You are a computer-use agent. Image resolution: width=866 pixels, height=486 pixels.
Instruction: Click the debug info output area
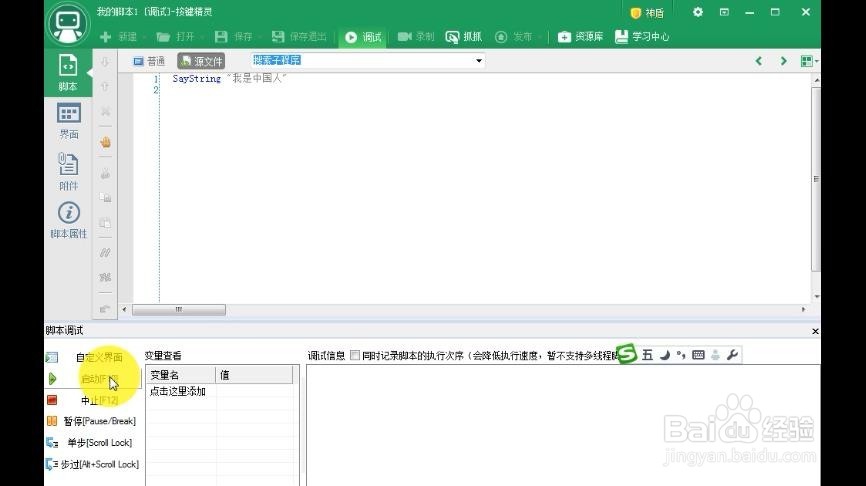coord(563,426)
